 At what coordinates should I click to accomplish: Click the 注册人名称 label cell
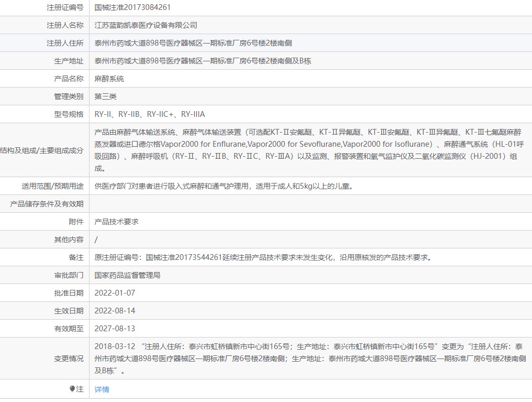[x=65, y=25]
